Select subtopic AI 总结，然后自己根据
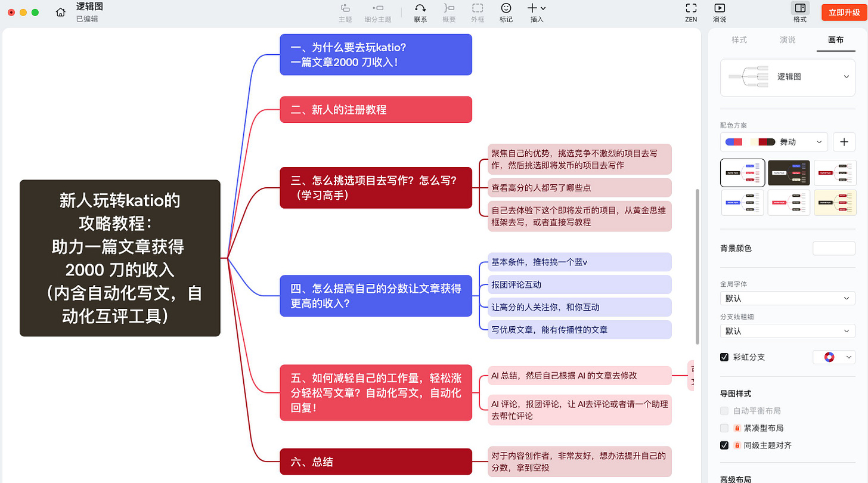Viewport: 868px width, 483px height. click(x=579, y=376)
